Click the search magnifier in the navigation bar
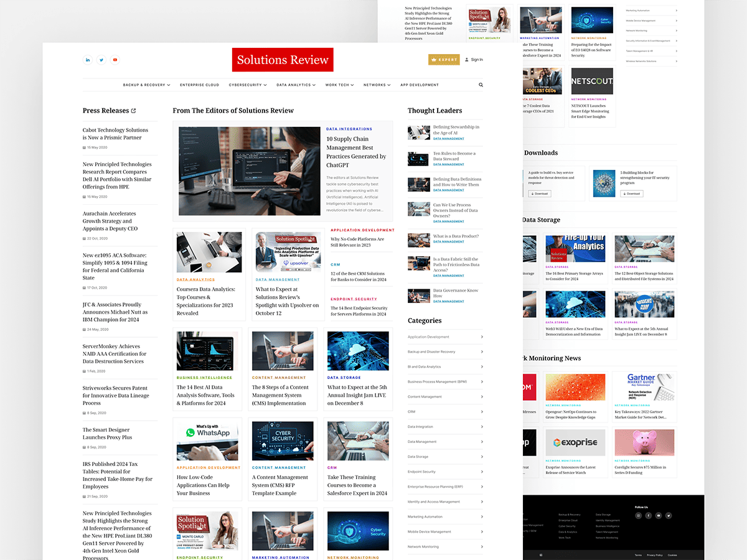The width and height of the screenshot is (747, 560). (481, 85)
